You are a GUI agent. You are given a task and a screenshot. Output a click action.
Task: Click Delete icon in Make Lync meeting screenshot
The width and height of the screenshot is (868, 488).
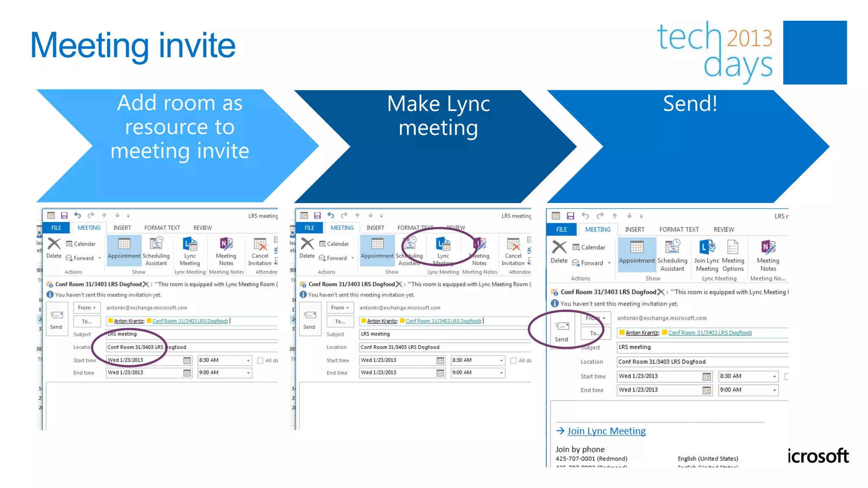307,244
